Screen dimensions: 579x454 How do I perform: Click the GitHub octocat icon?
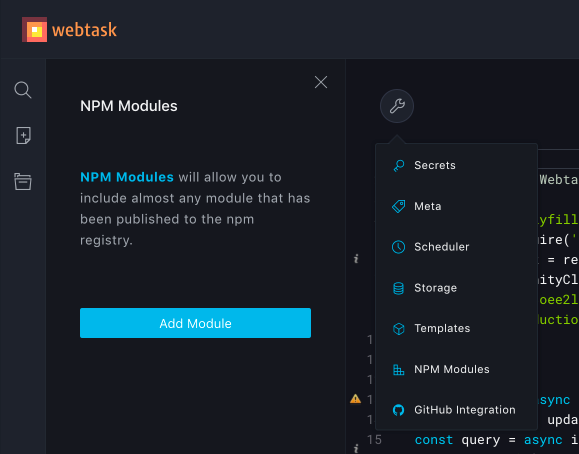pos(398,410)
